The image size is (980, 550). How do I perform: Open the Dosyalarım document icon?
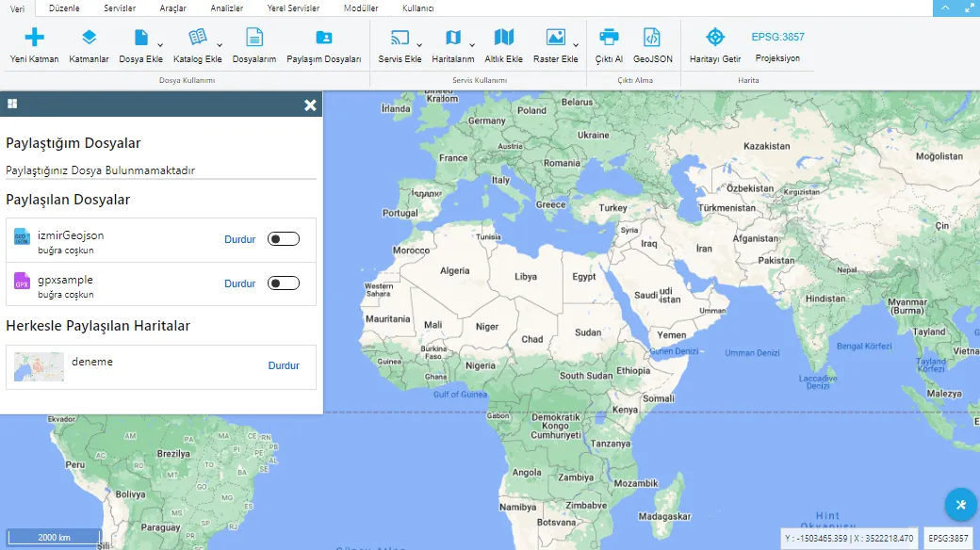tap(254, 38)
